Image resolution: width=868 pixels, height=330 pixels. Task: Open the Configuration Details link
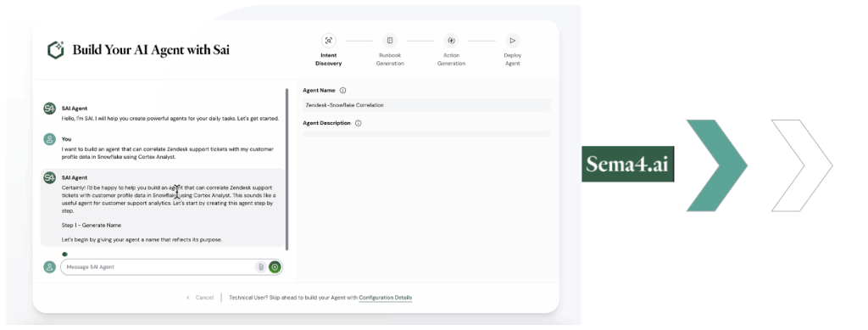386,298
